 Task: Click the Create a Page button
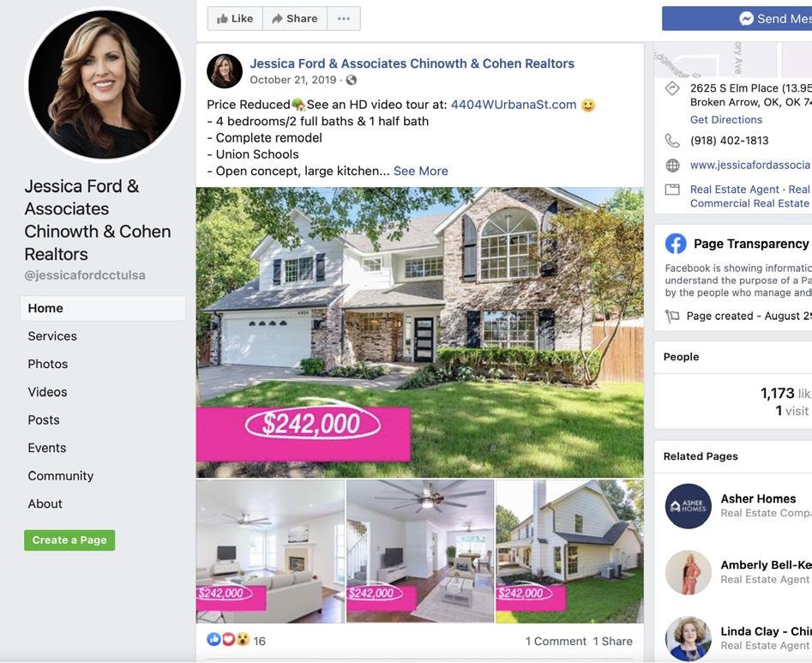pyautogui.click(x=69, y=540)
